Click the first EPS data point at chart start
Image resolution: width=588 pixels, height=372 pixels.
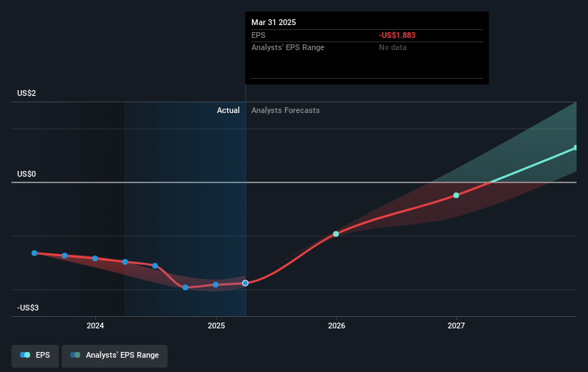[x=34, y=253]
